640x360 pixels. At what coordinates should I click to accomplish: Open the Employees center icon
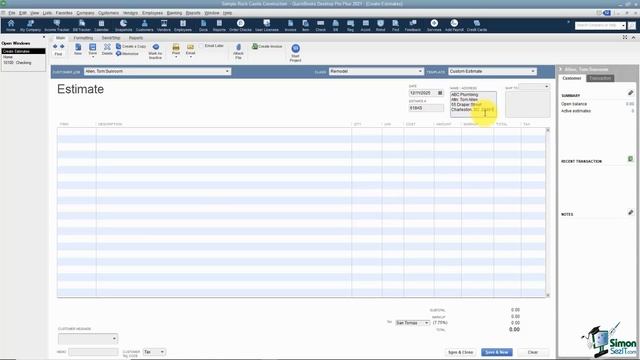[183, 25]
